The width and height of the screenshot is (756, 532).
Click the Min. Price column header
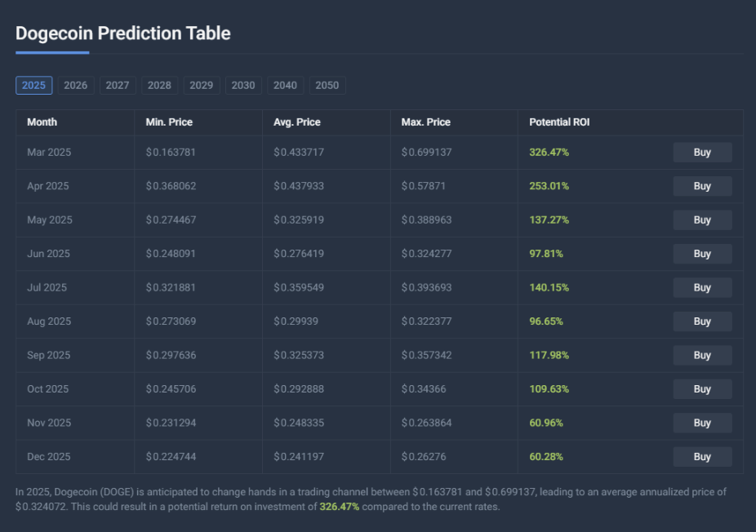click(x=169, y=122)
